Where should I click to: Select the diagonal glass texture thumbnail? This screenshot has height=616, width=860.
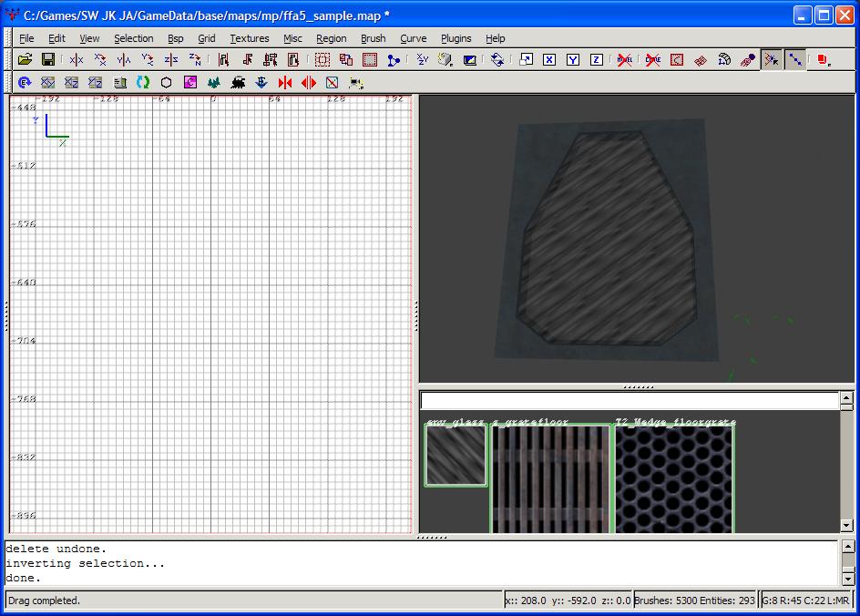point(456,456)
